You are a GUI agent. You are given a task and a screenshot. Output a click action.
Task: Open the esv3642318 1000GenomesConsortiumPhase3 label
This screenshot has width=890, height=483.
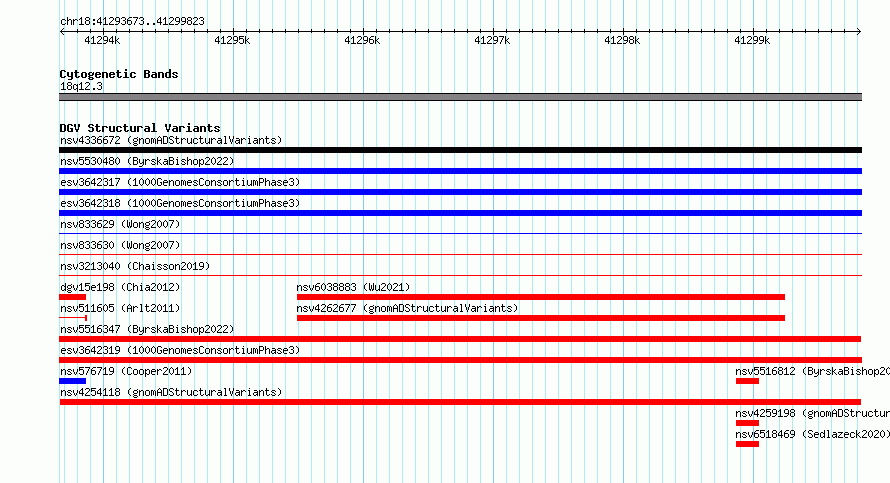[180, 203]
